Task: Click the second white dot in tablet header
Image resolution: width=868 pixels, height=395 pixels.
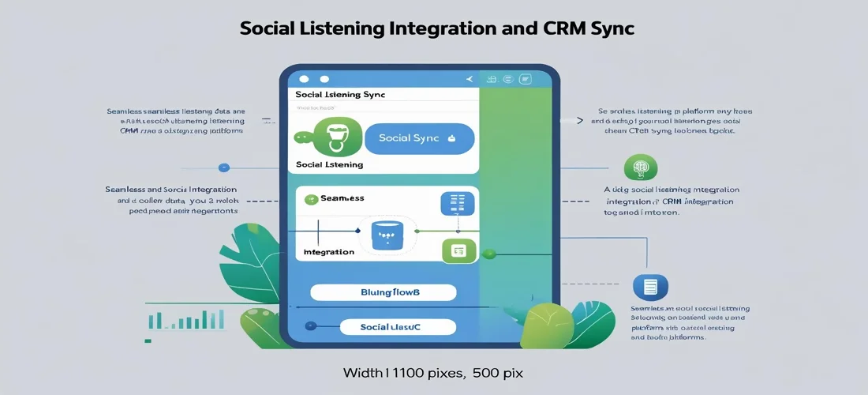Action: pos(324,79)
